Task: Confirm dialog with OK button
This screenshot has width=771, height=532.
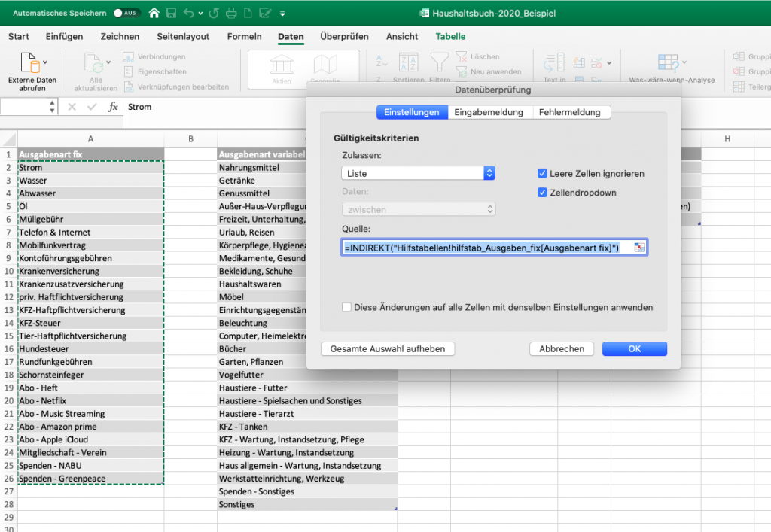Action: click(x=634, y=348)
